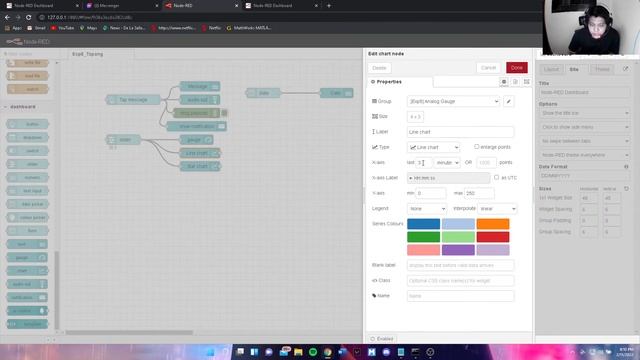
Task: Open File Explorer from the taskbar
Action: [x=298, y=352]
